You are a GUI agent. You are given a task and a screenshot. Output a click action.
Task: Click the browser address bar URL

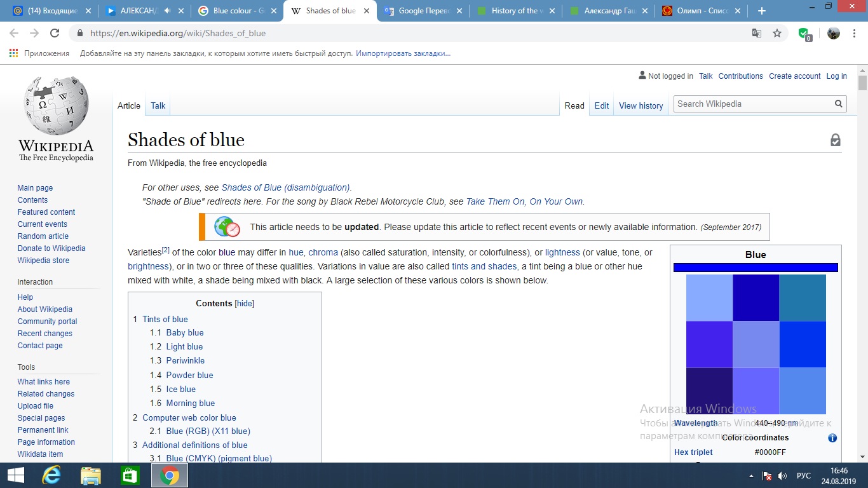point(178,33)
